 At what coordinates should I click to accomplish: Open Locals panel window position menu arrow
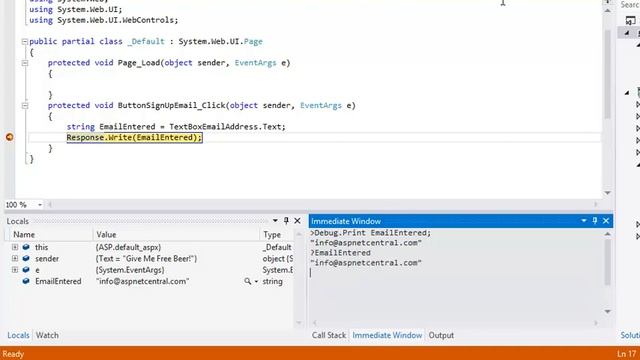(275, 221)
